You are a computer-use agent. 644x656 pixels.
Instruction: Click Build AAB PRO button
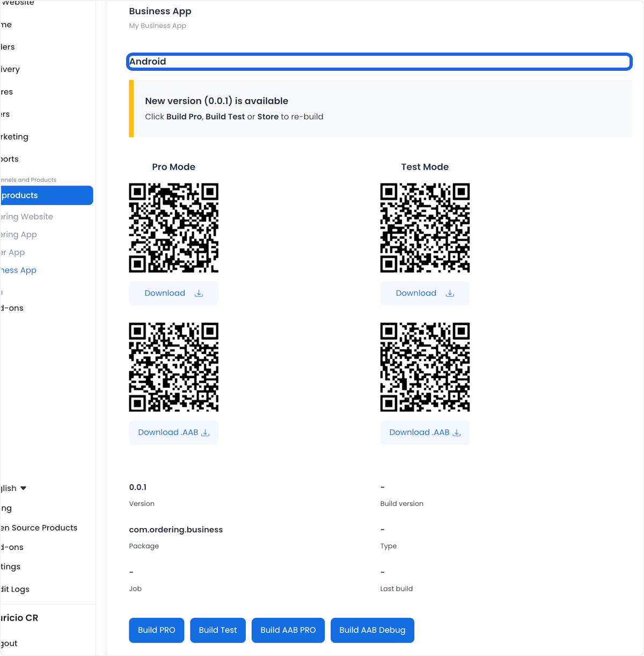pos(288,630)
